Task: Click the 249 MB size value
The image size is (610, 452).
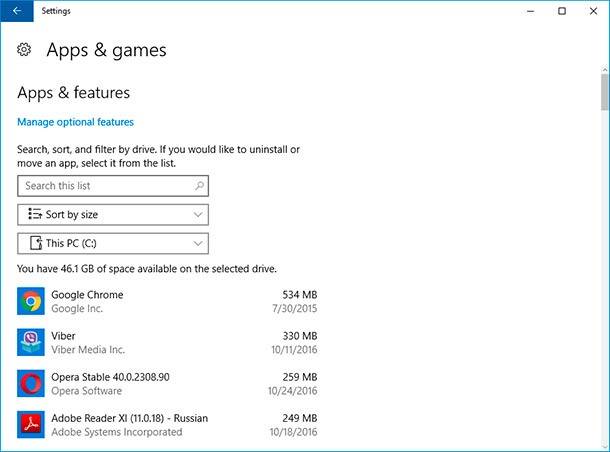Action: [300, 419]
